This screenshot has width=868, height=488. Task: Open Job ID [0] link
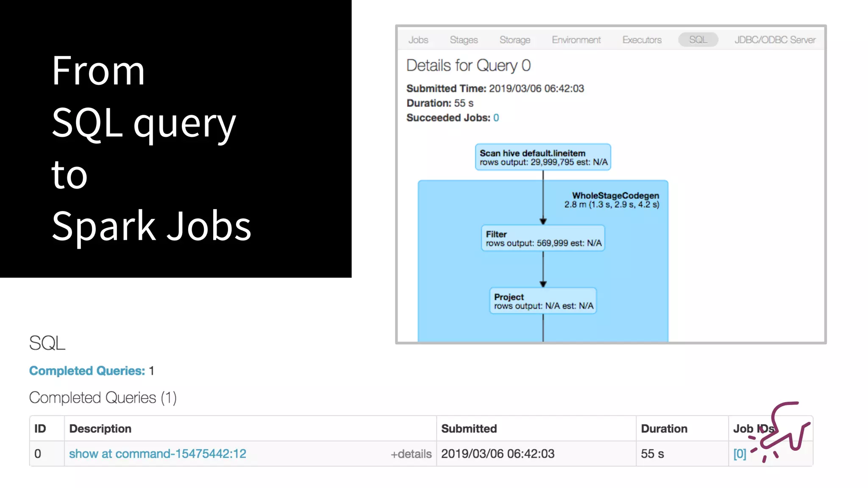pos(740,454)
